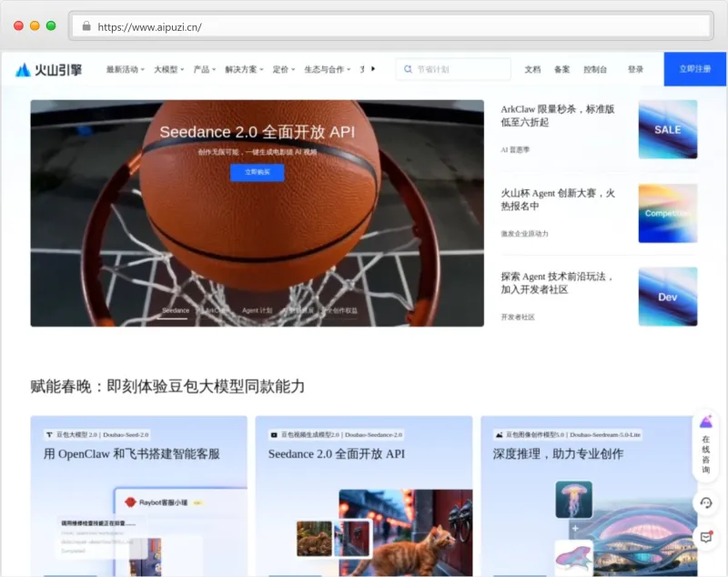Click the feedback message icon
This screenshot has height=577, width=728.
[x=706, y=537]
